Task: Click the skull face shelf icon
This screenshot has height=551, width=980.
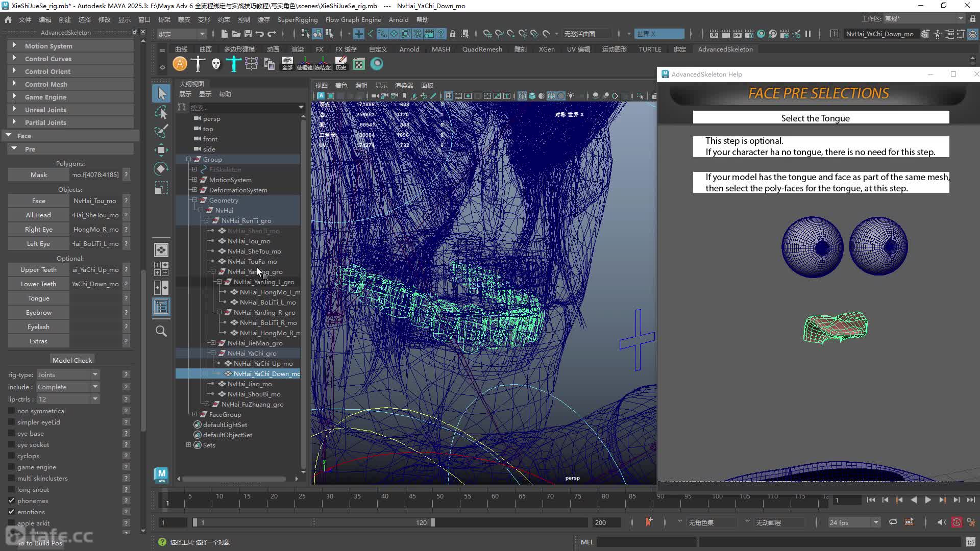Action: coord(216,64)
